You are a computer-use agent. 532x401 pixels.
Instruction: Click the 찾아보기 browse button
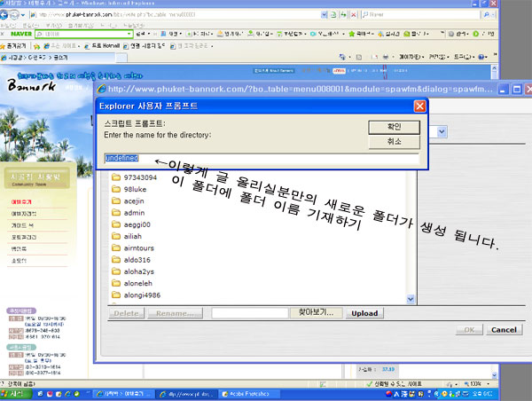click(x=315, y=313)
